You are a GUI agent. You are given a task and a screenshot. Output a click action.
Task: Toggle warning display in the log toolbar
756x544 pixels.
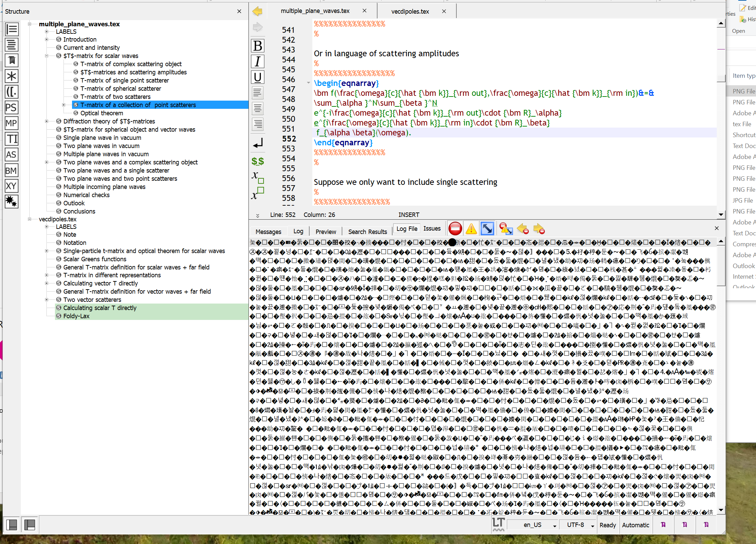point(471,229)
